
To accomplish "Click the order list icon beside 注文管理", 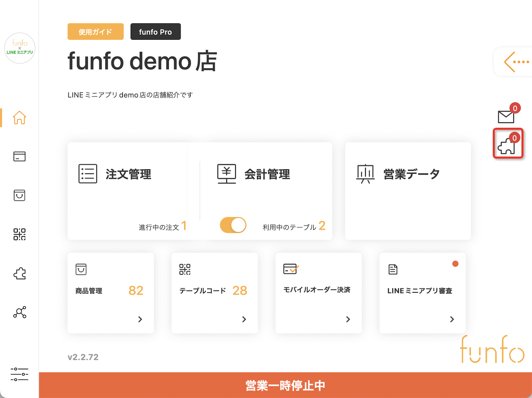I will pos(88,174).
